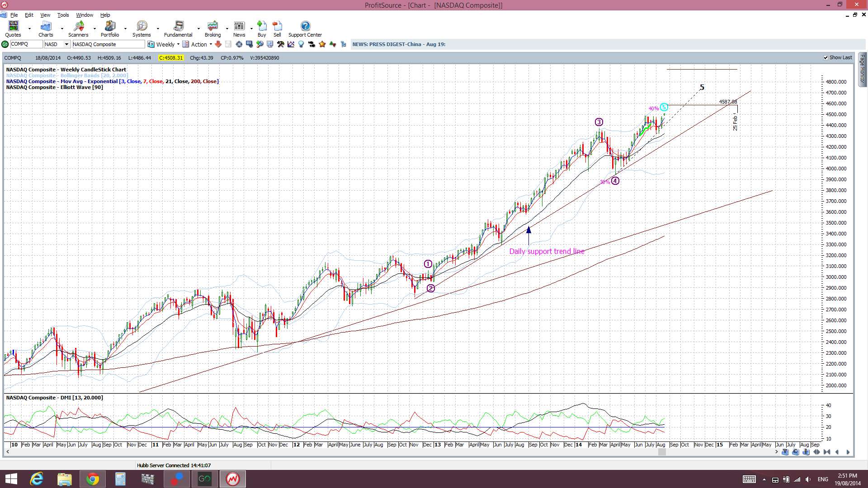Image resolution: width=868 pixels, height=488 pixels.
Task: Open the NASD exchange combo box
Action: pos(57,44)
